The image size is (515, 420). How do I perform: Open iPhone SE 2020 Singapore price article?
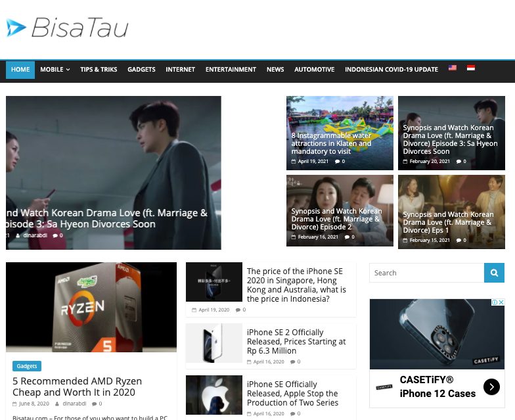point(296,285)
